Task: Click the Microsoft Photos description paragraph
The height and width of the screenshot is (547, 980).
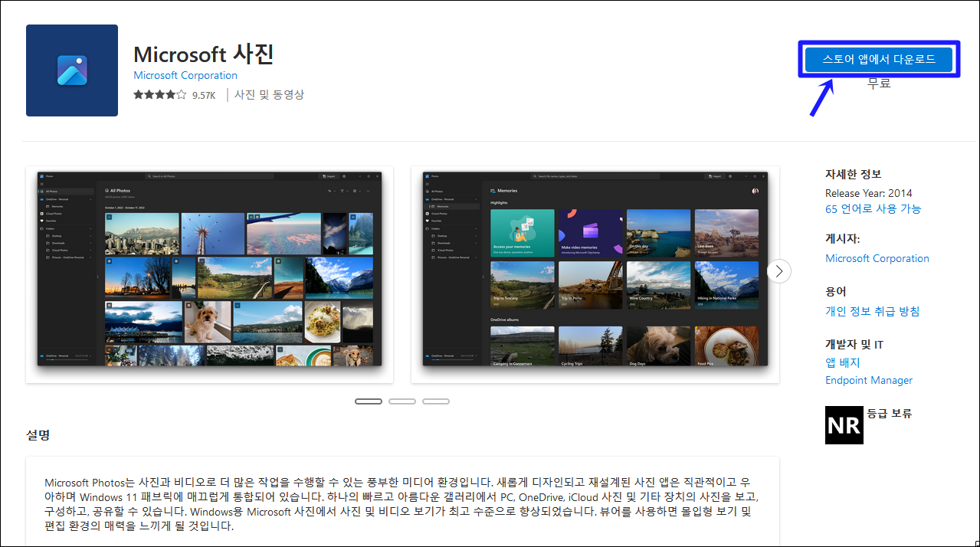Action: tap(402, 504)
